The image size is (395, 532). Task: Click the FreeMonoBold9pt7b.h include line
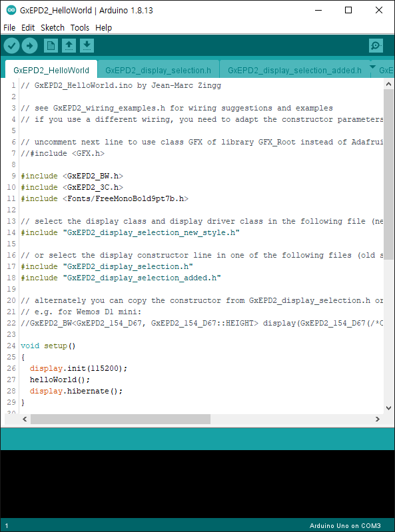point(105,198)
